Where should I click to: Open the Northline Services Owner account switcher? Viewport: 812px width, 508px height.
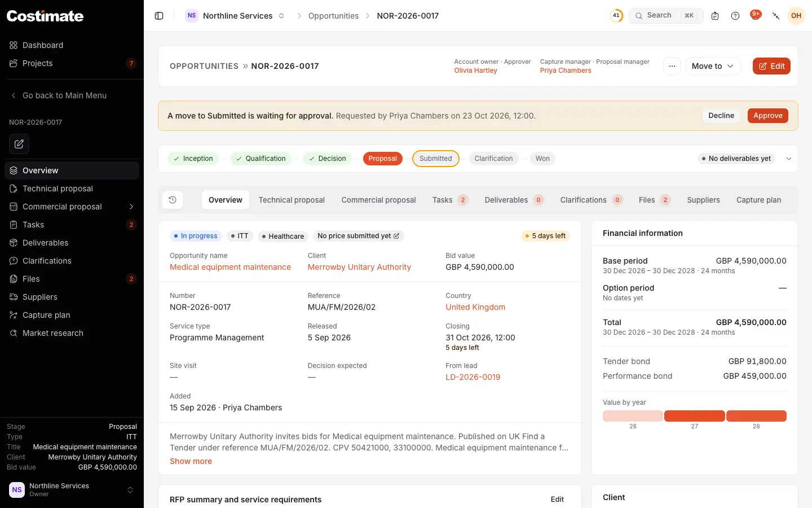(72, 490)
